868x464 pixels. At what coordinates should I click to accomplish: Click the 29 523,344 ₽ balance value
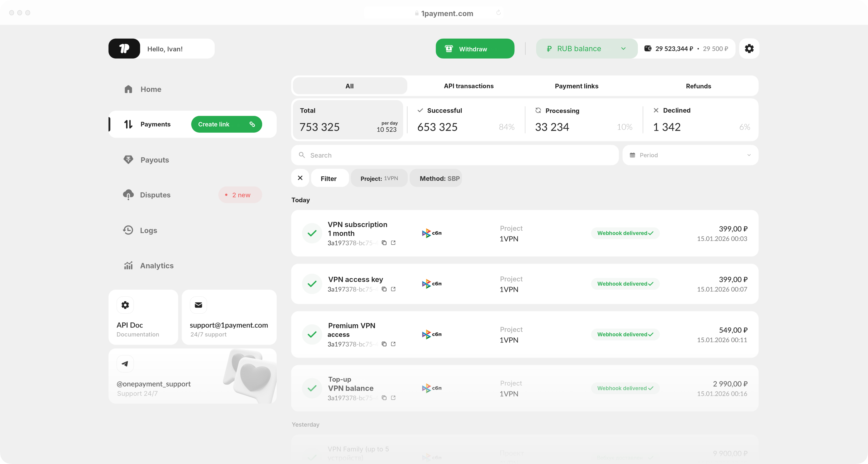[x=674, y=49]
